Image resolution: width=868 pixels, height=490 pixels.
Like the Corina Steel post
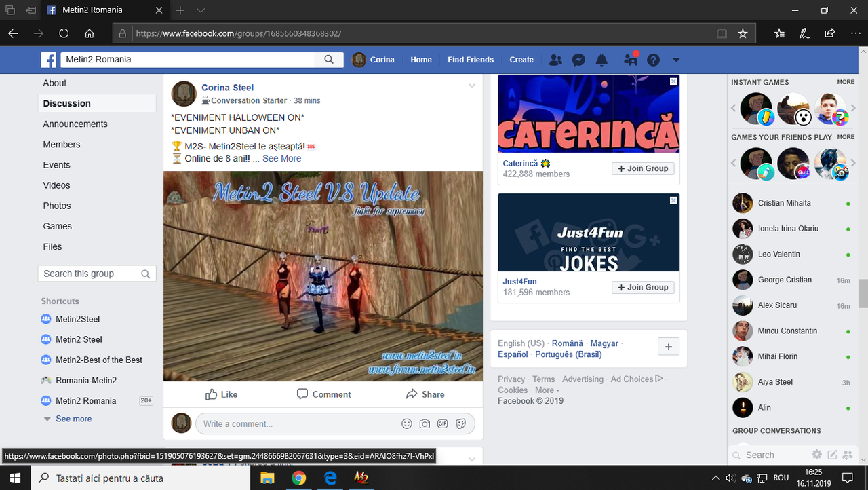tap(221, 394)
